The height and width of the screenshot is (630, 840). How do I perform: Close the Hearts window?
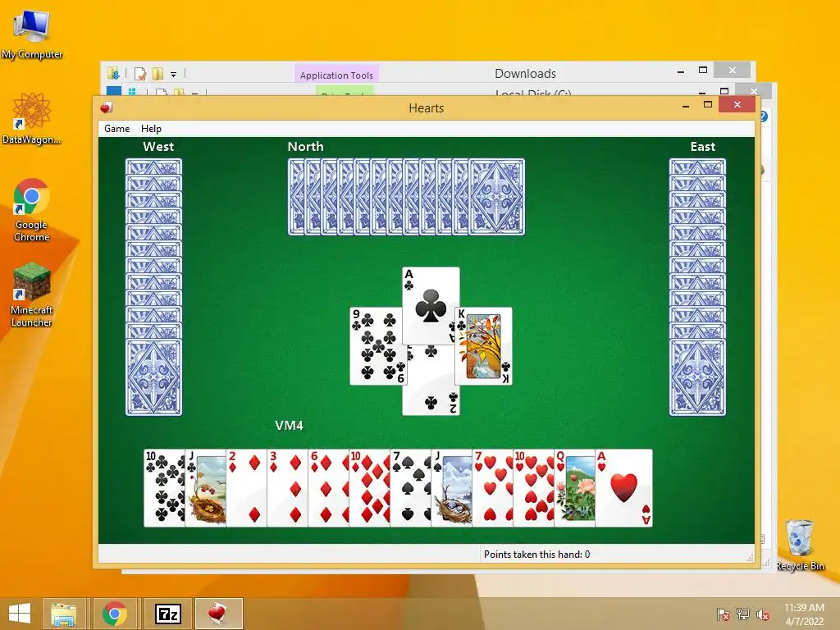click(x=737, y=104)
